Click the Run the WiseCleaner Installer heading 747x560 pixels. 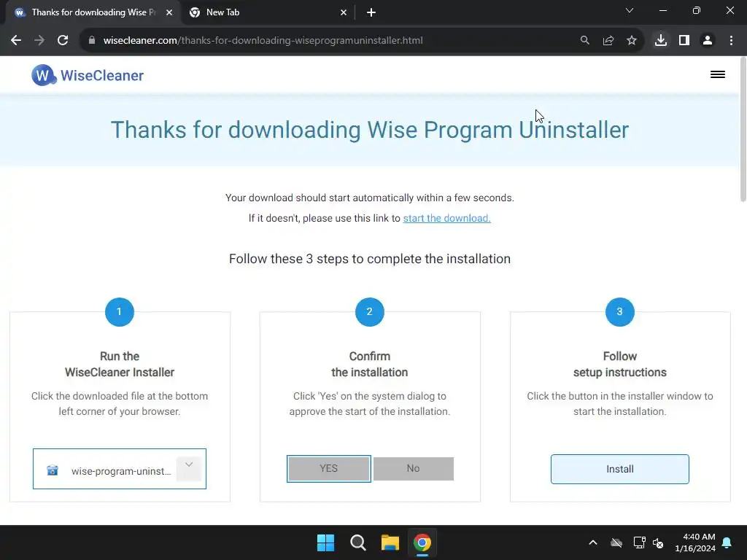(120, 365)
